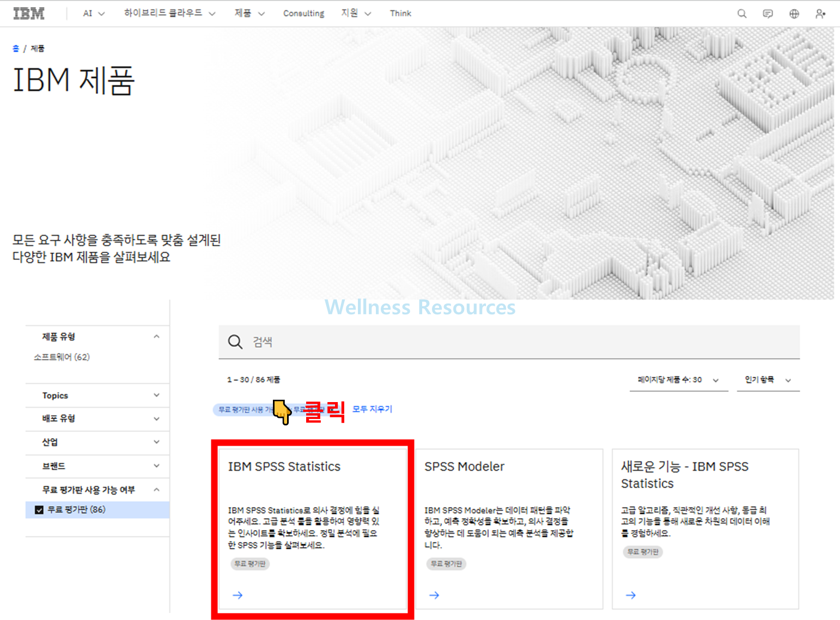
Task: Click the 제품 breadcrumb text
Action: [38, 48]
